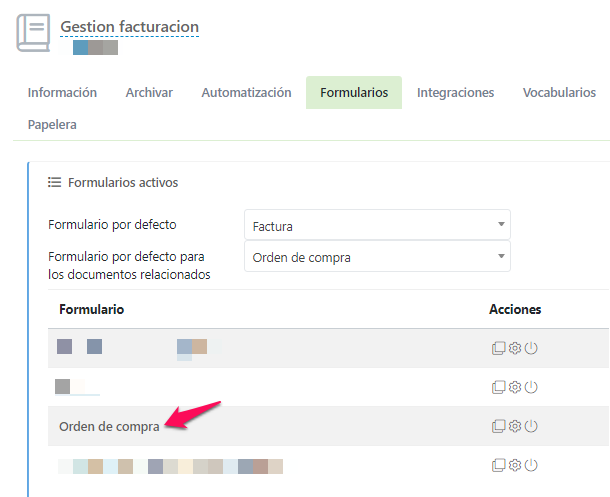
Task: Open the Orden de compra form in the table
Action: 109,426
